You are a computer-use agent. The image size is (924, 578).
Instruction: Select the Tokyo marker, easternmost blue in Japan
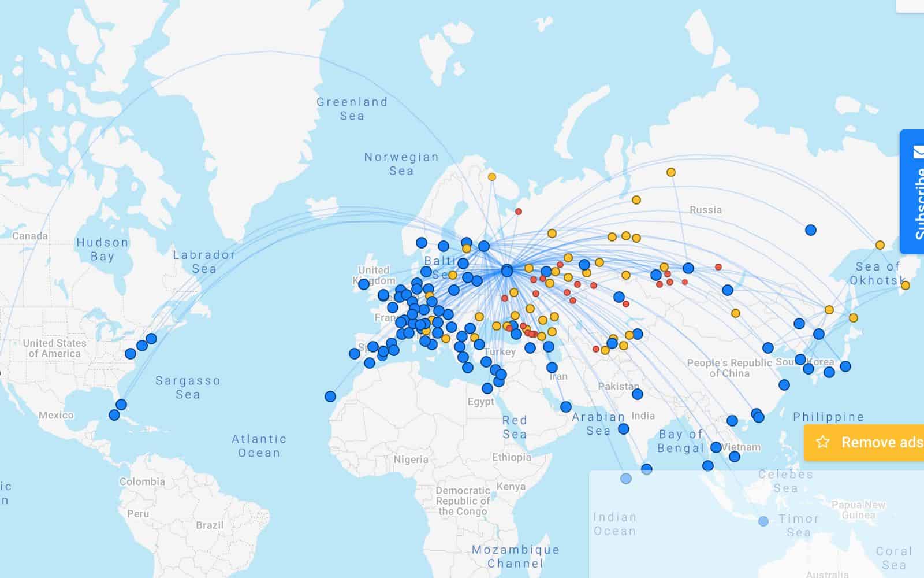click(845, 366)
